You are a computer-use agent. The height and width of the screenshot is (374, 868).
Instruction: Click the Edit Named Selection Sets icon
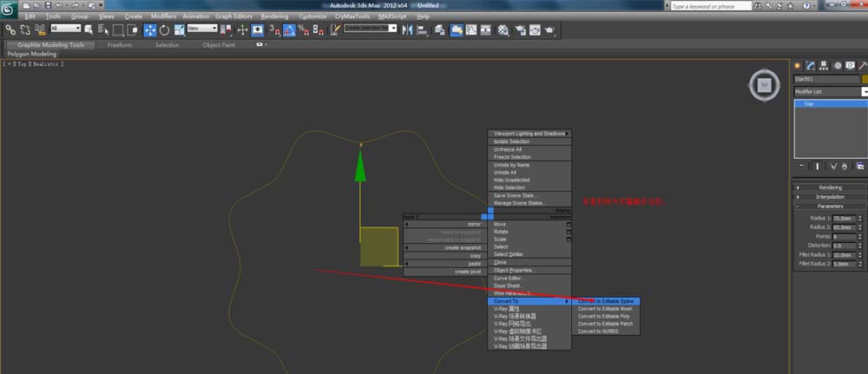pyautogui.click(x=334, y=30)
